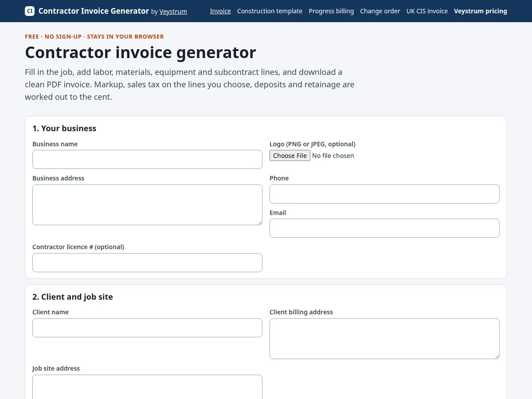This screenshot has width=532, height=399.
Task: Click 'FREE · NO SIGN-UP · STAYS IN YOUR BROWSER' text
Action: pyautogui.click(x=94, y=36)
